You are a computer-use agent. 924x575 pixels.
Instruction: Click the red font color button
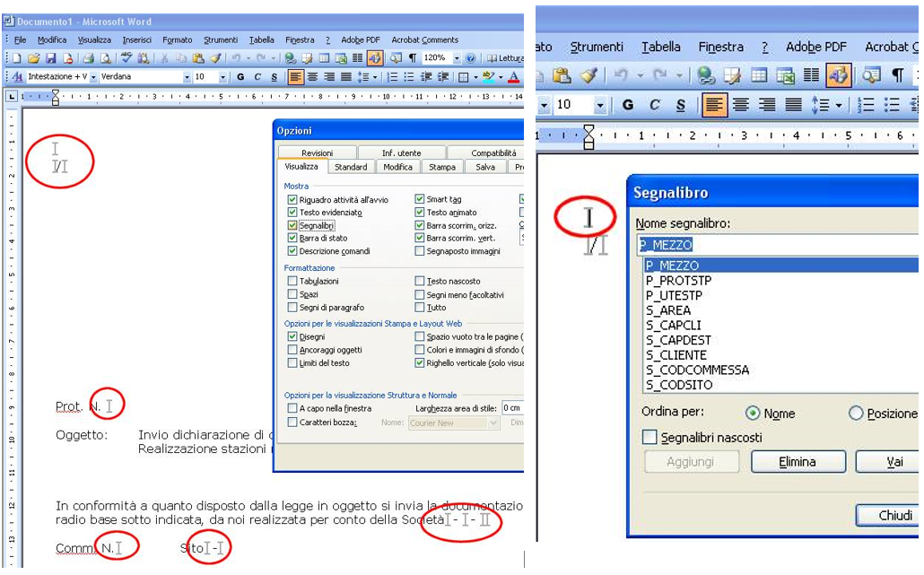tap(513, 77)
